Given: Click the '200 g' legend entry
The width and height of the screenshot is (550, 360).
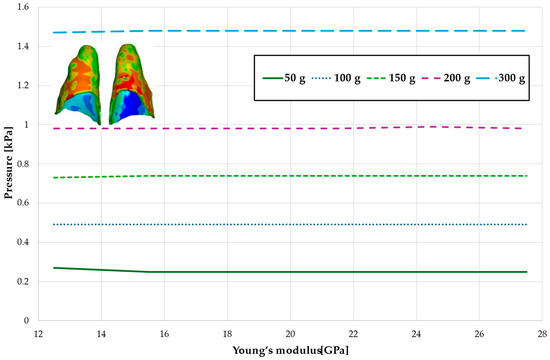Looking at the screenshot, I should 445,78.
